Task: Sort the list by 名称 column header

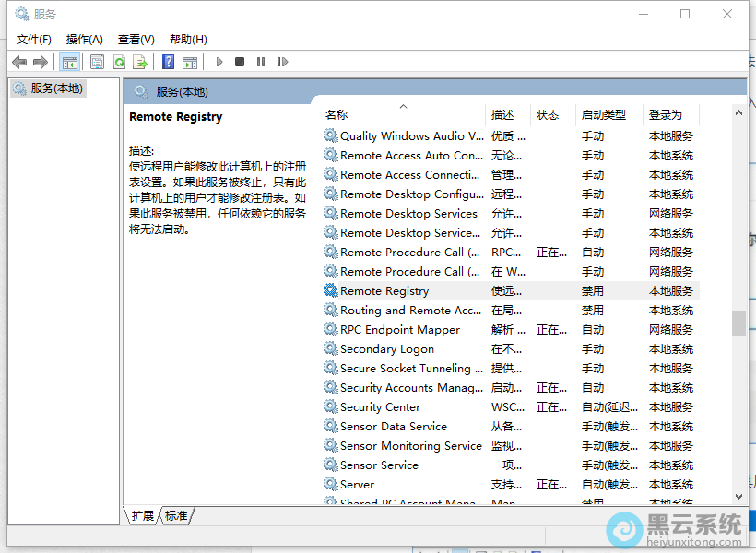Action: pos(337,115)
